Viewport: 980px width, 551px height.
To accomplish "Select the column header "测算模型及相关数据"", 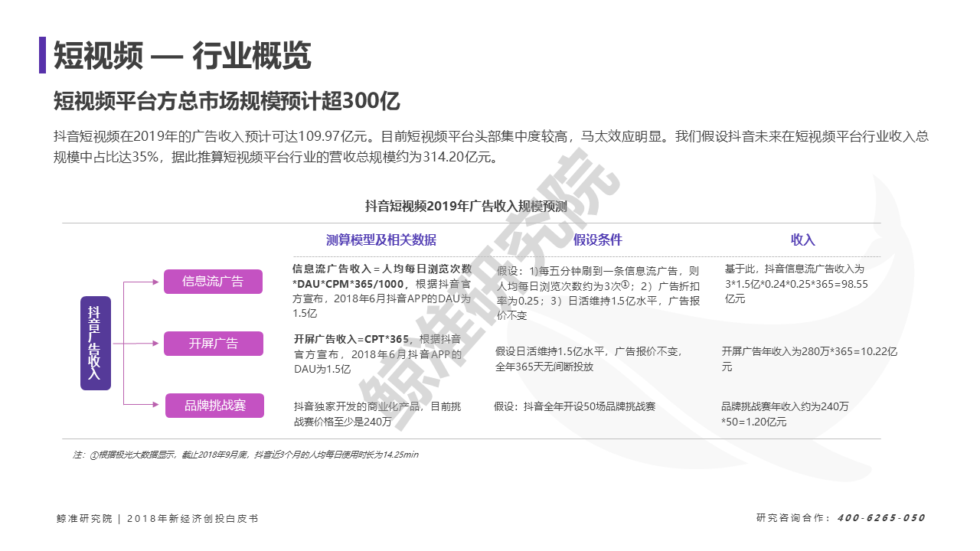I will click(x=381, y=240).
